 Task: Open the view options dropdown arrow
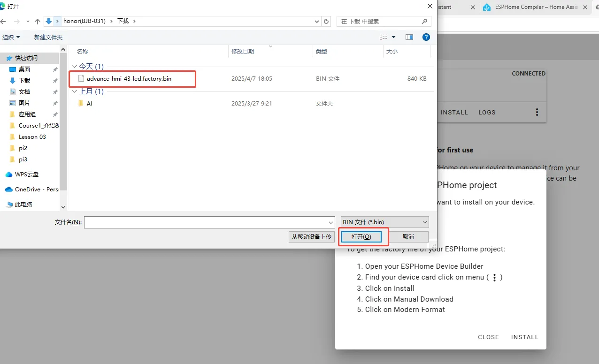tap(393, 37)
